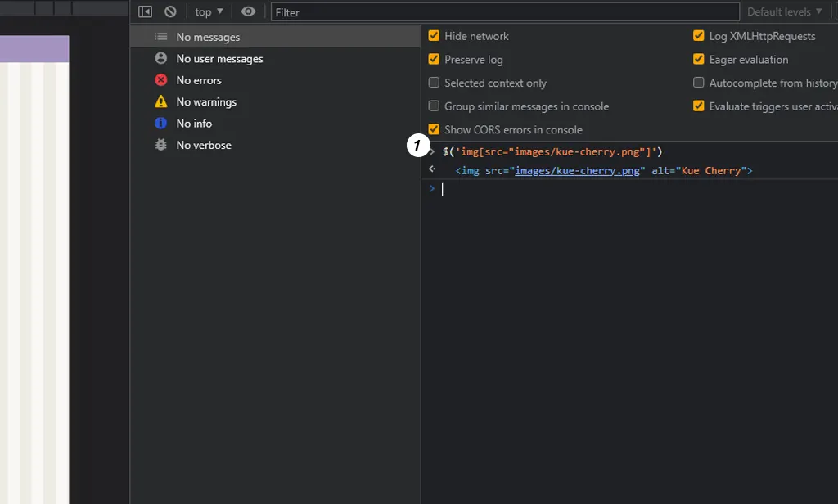Open the top JavaScript context dropdown
Screen dimensions: 838x504
(x=209, y=11)
